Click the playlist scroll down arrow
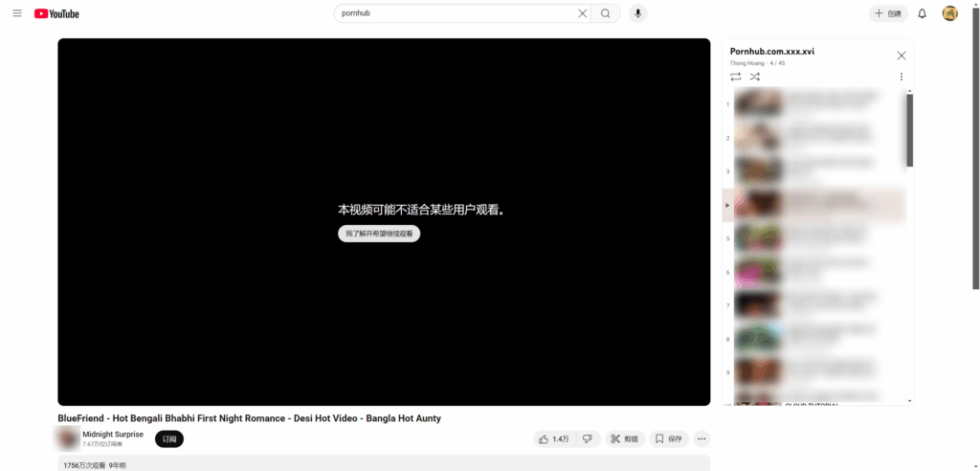The image size is (980, 471). point(909,400)
